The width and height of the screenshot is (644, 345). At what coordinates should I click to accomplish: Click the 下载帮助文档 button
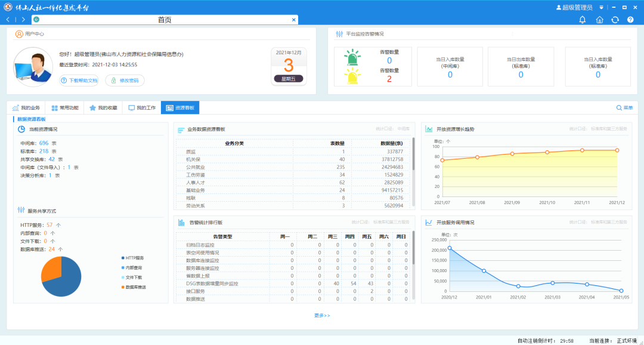(79, 81)
